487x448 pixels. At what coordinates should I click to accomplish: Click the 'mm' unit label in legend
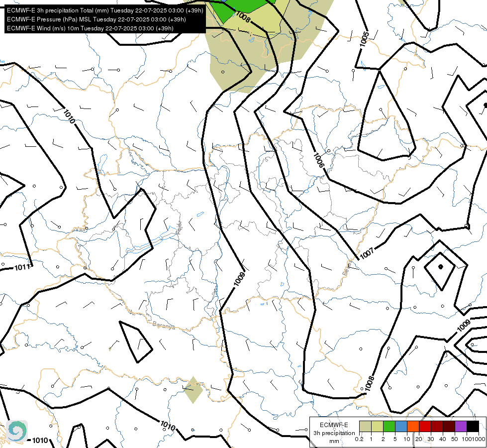(x=334, y=441)
